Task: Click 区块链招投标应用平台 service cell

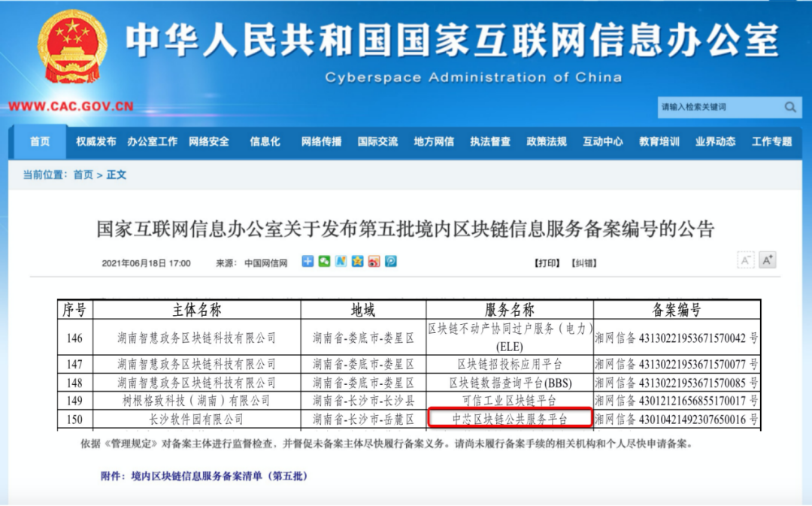Action: click(x=510, y=364)
